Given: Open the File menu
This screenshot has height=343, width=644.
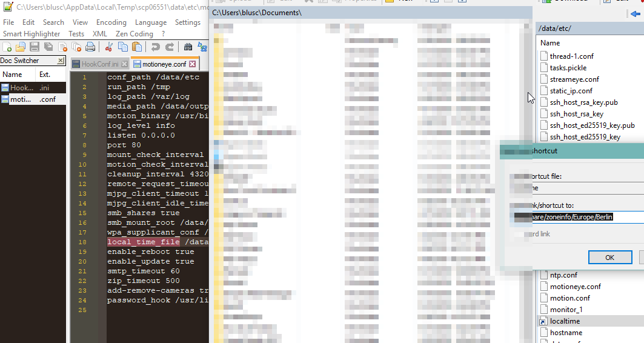Looking at the screenshot, I should (x=8, y=22).
